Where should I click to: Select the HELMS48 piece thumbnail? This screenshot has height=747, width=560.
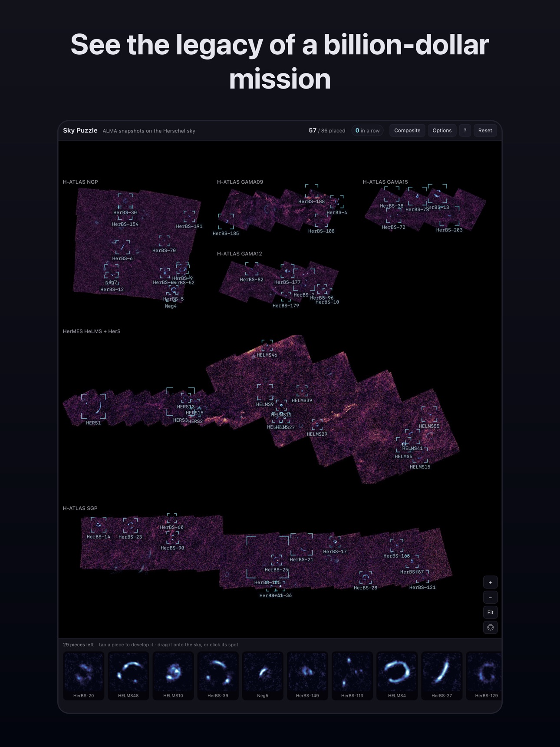click(x=128, y=675)
